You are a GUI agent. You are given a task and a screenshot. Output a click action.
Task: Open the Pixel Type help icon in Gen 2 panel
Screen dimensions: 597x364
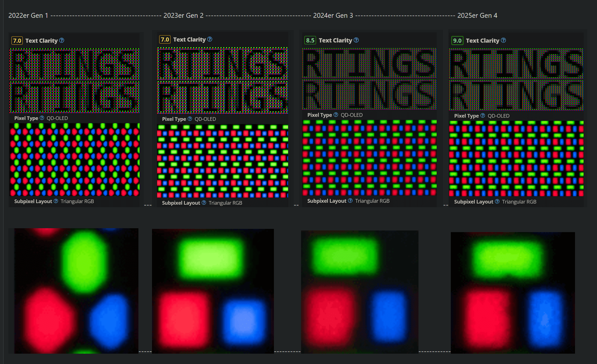(x=190, y=119)
